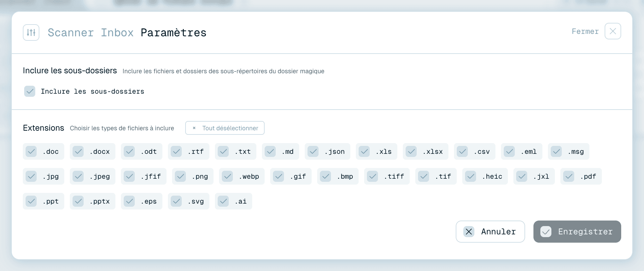
Task: Toggle the .pptx extension checkbox
Action: pyautogui.click(x=78, y=201)
